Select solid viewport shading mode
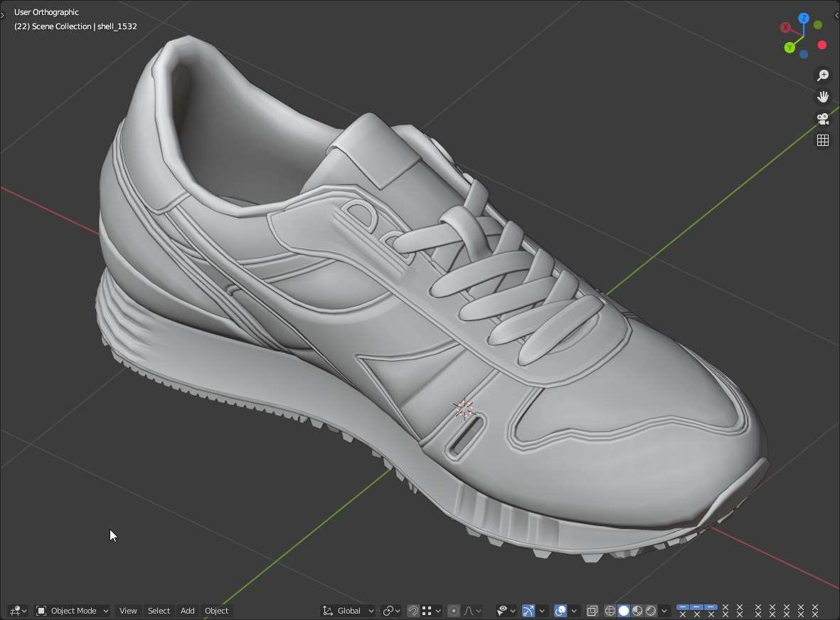The height and width of the screenshot is (620, 840). point(624,611)
